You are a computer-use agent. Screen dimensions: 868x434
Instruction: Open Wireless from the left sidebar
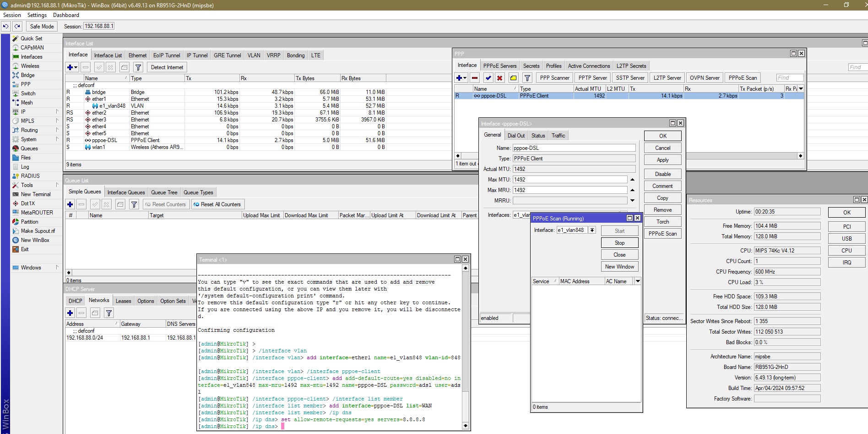click(x=30, y=66)
